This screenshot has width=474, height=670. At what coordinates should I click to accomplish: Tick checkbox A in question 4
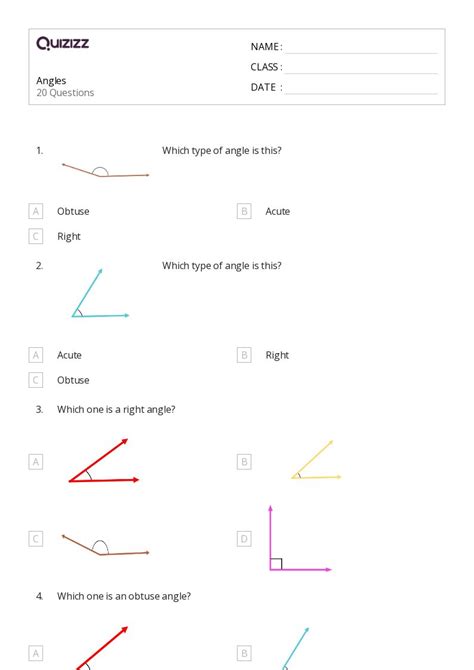point(35,653)
